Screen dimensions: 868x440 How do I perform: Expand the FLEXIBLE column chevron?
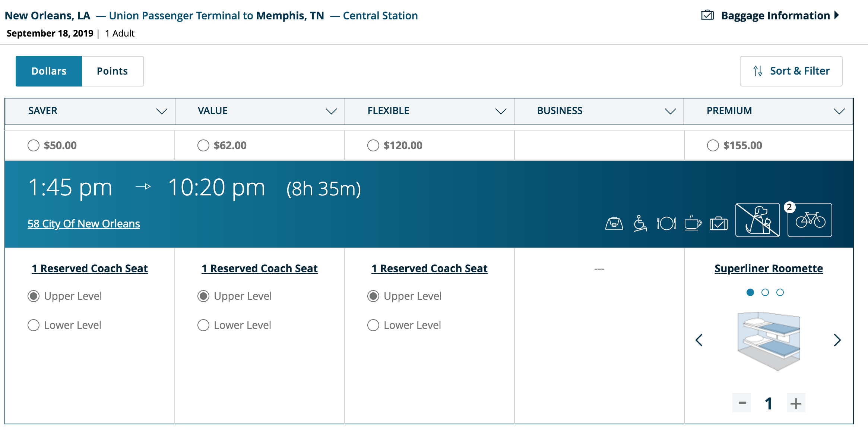point(501,111)
